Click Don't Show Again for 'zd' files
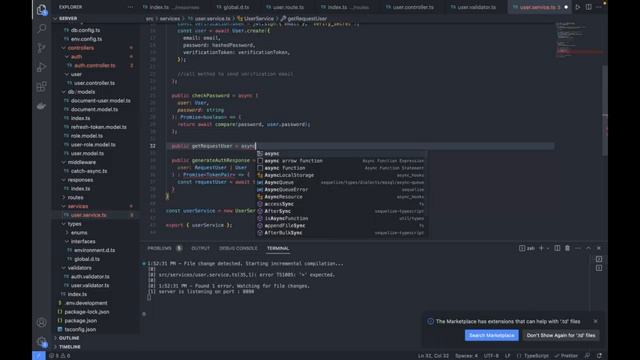The height and width of the screenshot is (360, 640). click(x=561, y=335)
